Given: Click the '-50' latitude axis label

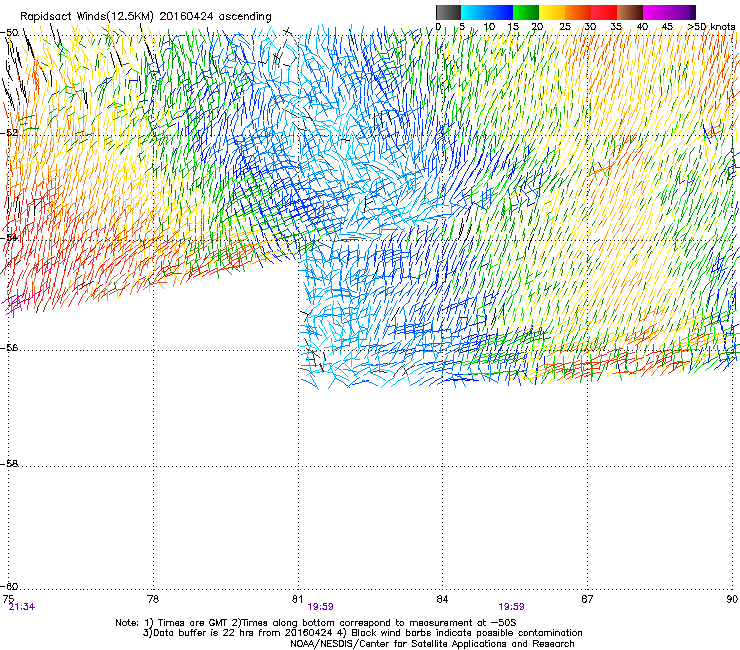Looking at the screenshot, I should pos(9,33).
